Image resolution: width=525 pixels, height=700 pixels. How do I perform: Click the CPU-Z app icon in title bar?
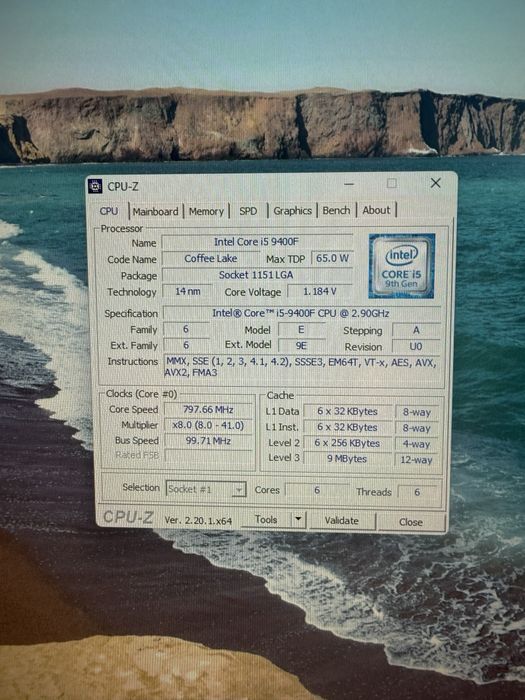[95, 186]
